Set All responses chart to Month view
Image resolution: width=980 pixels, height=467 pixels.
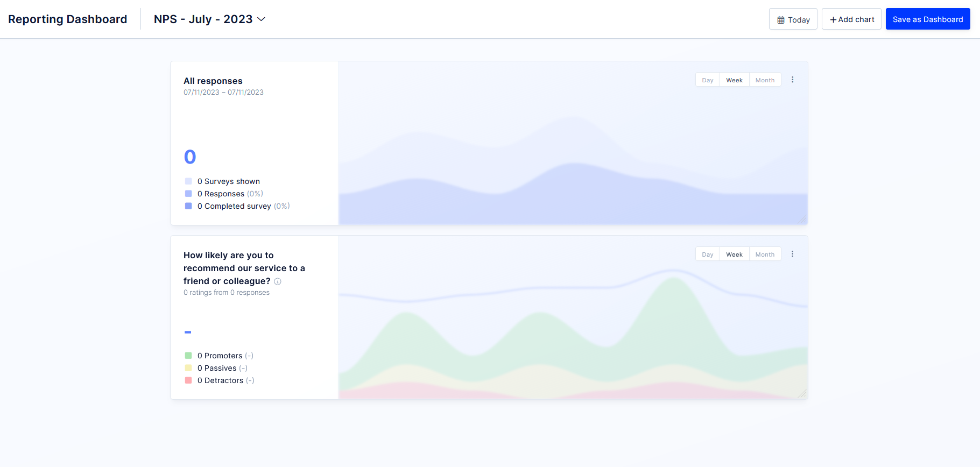tap(765, 80)
